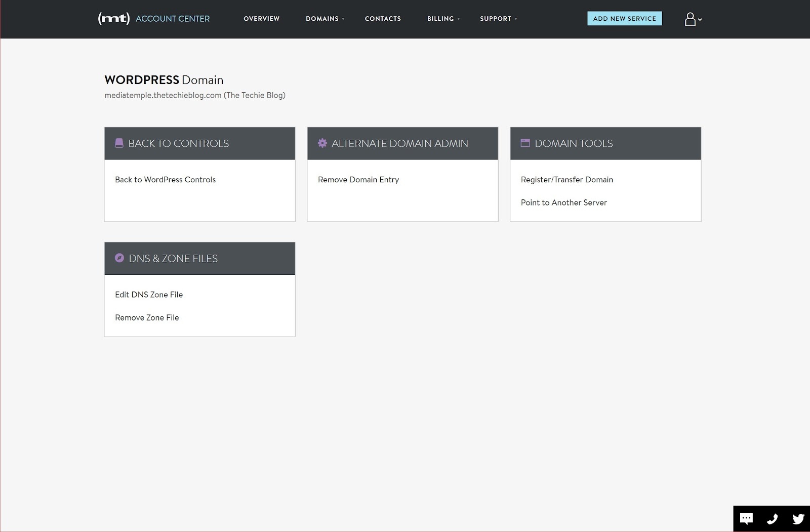Expand the Domains menu arrow
Viewport: 810px width, 532px height.
point(343,19)
